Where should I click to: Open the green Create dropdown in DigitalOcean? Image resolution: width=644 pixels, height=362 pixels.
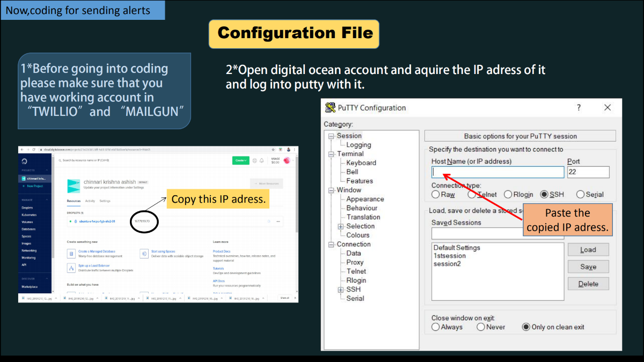click(241, 160)
